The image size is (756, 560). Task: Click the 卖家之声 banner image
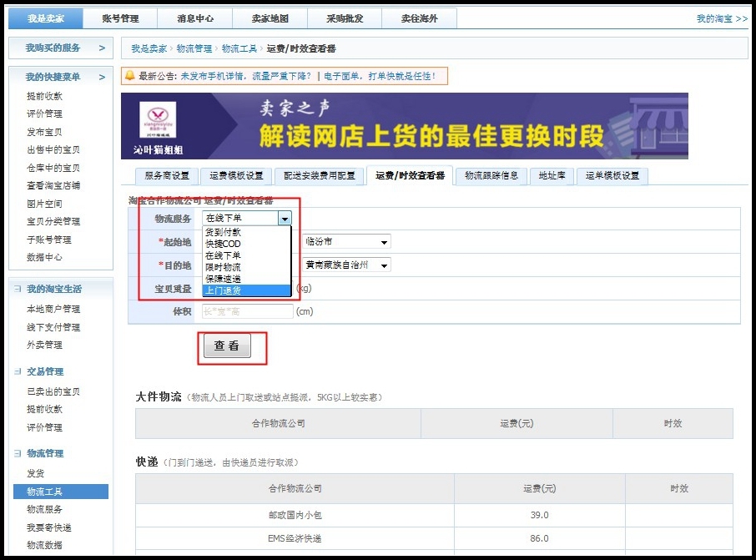[x=405, y=126]
